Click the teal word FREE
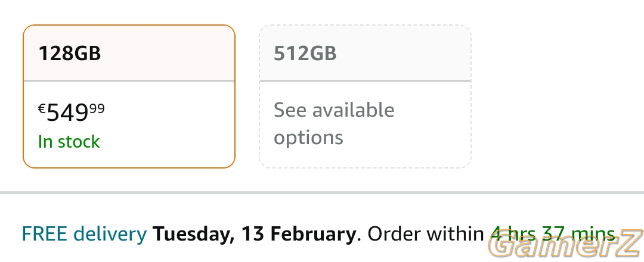This screenshot has width=644, height=262. [x=44, y=234]
